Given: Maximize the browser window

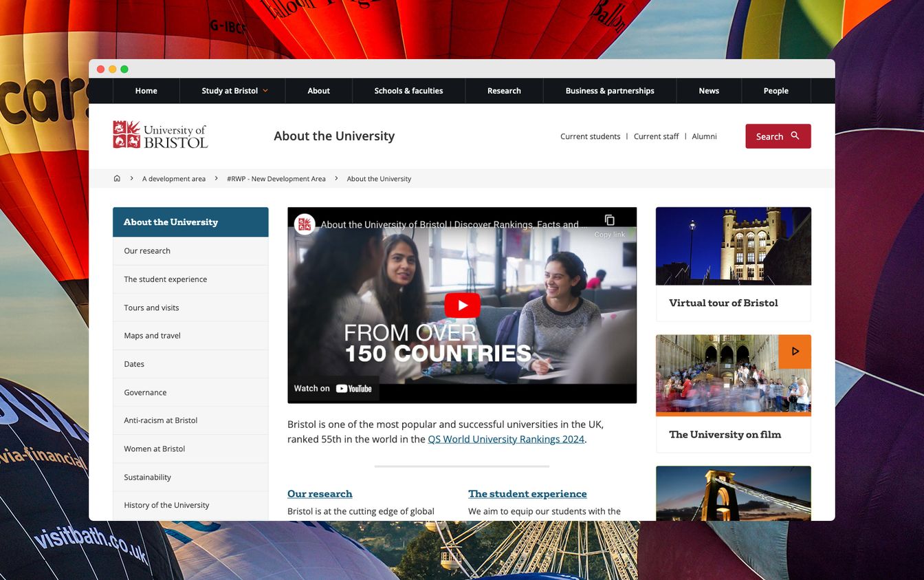Looking at the screenshot, I should [x=124, y=69].
